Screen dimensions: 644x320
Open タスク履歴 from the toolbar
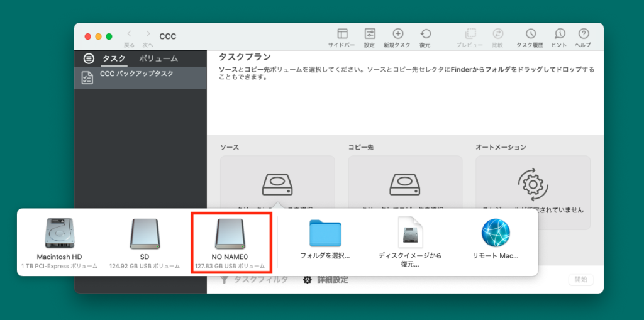click(530, 34)
